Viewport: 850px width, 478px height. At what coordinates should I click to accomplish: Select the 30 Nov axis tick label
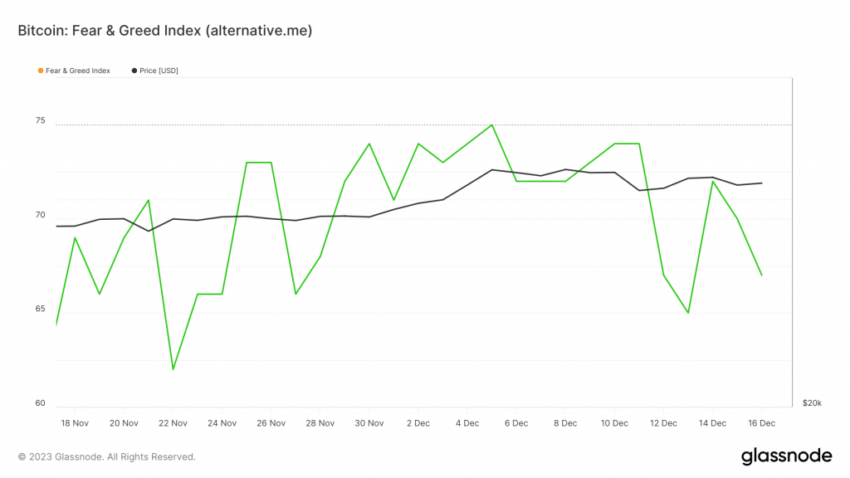(369, 423)
